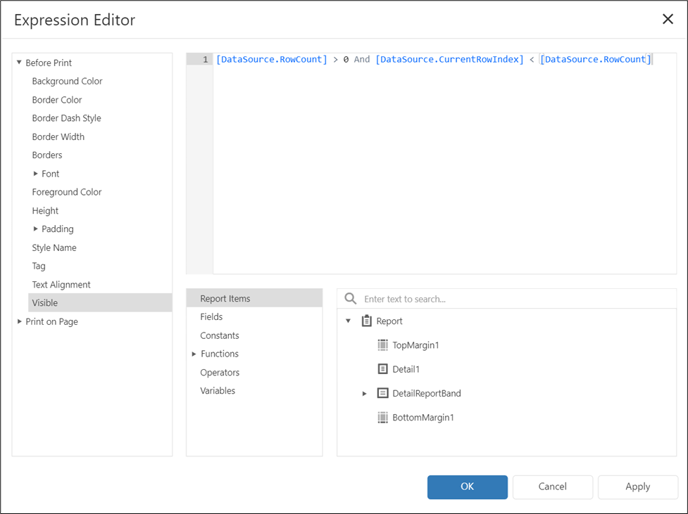Screen dimensions: 688x514
Task: Close the Expression Editor dialog
Action: point(667,19)
